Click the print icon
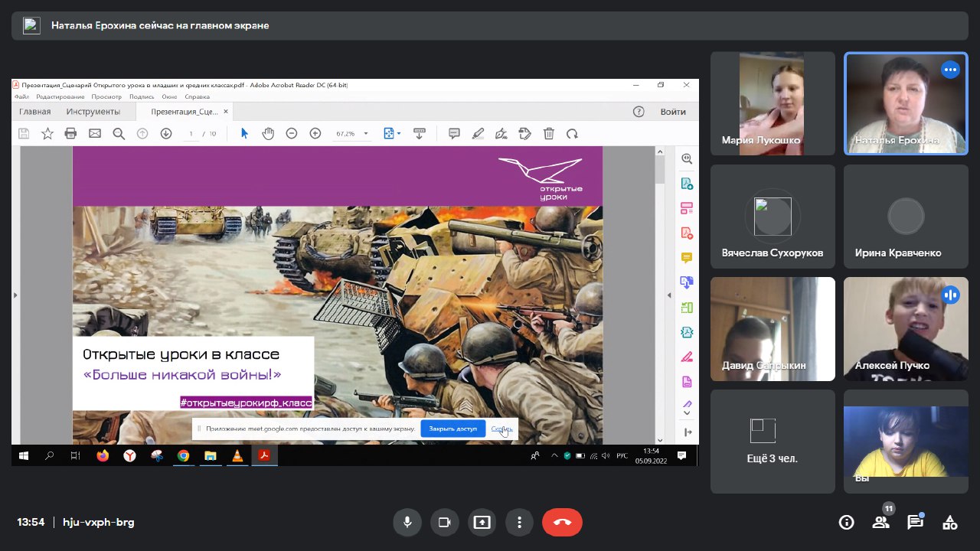 pos(71,133)
